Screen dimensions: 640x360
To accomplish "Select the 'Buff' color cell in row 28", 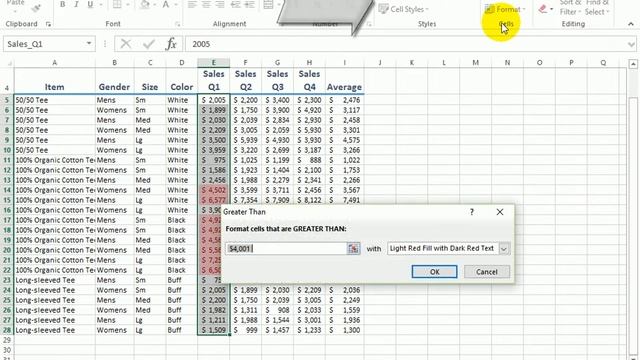I will tap(182, 330).
